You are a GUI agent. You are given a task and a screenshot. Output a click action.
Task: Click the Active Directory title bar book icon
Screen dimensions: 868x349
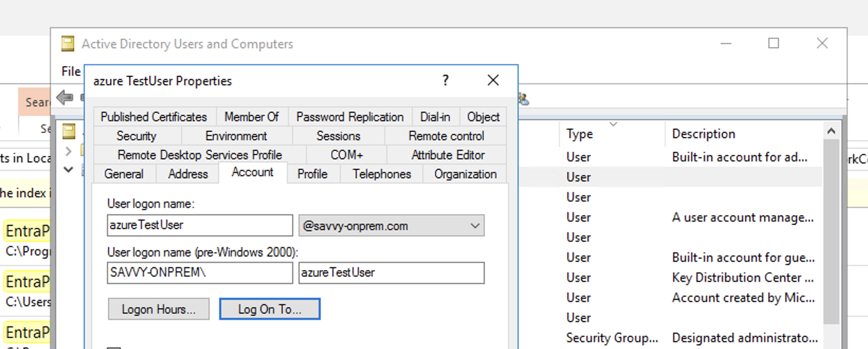tap(68, 44)
